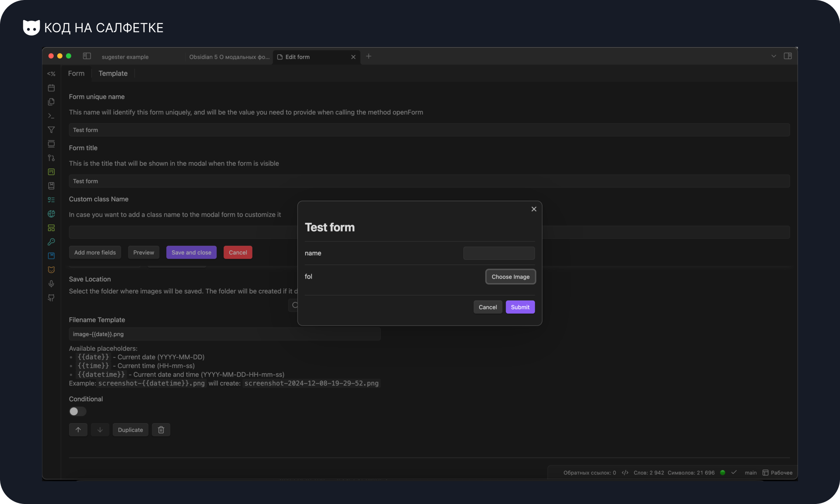840x504 pixels.
Task: Toggle the left sidebar panel icon
Action: click(87, 56)
